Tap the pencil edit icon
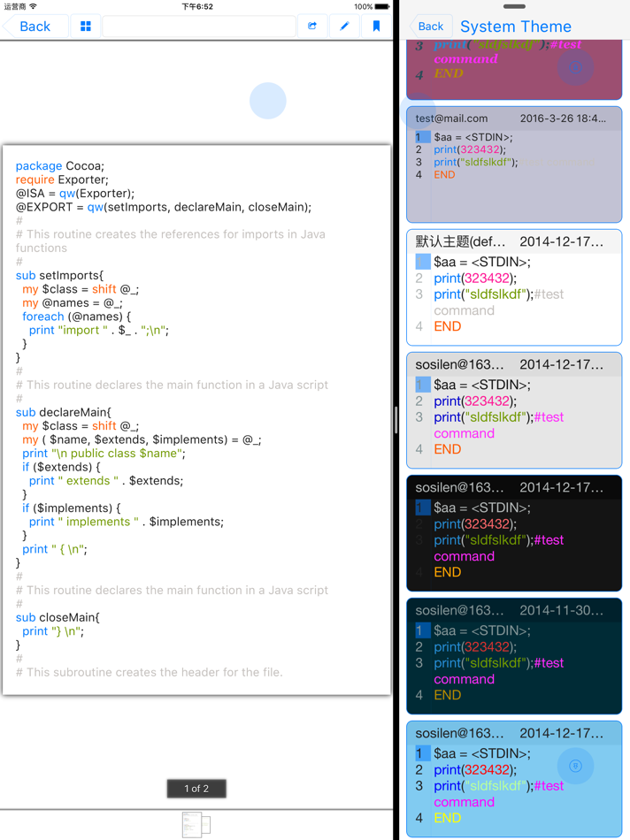Screen dimensions: 630x840 344,27
